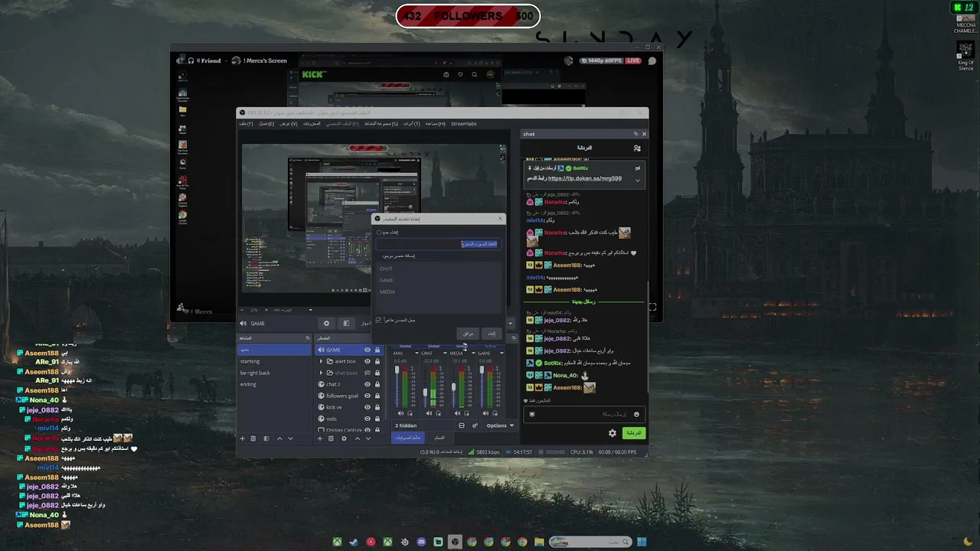The image size is (980, 551).
Task: Open advanced audio properties gears icon
Action: [475, 425]
